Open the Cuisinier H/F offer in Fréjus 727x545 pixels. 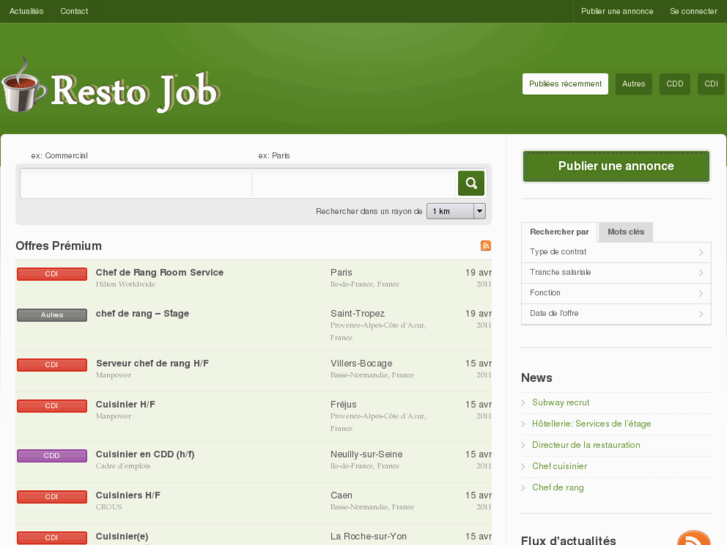click(125, 404)
